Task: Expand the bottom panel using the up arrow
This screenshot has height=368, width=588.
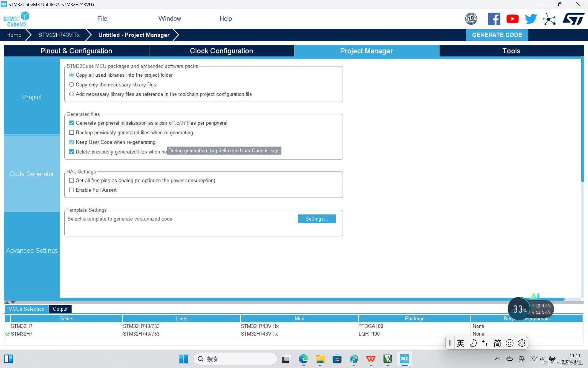Action: tap(7, 302)
